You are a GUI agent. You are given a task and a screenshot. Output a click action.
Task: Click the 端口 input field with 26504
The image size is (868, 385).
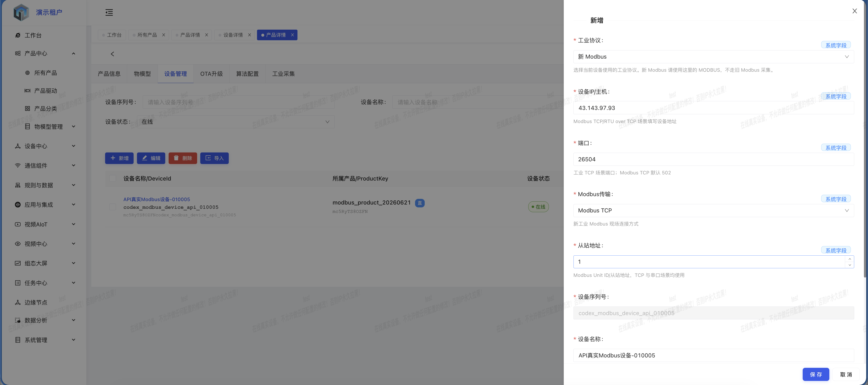[x=713, y=159]
